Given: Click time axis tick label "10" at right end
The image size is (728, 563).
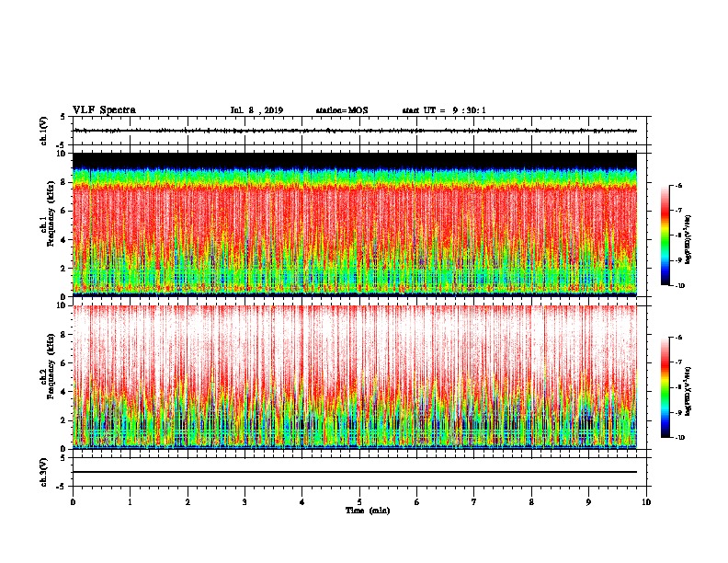Looking at the screenshot, I should tap(646, 502).
